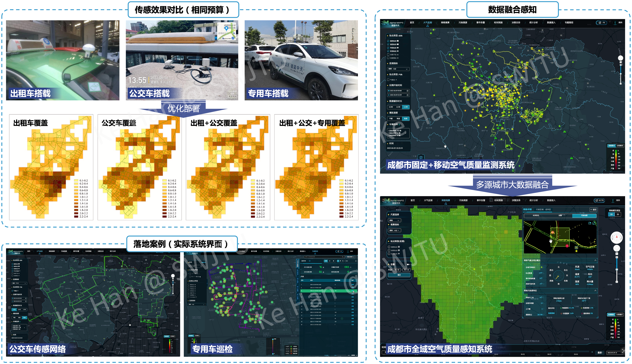
Task: Check 自建子站 in fixed+mobile monitoring station list
Action: [388, 55]
